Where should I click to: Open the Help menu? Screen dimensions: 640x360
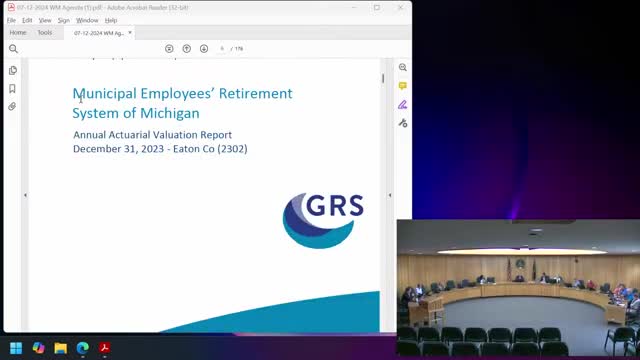point(111,20)
